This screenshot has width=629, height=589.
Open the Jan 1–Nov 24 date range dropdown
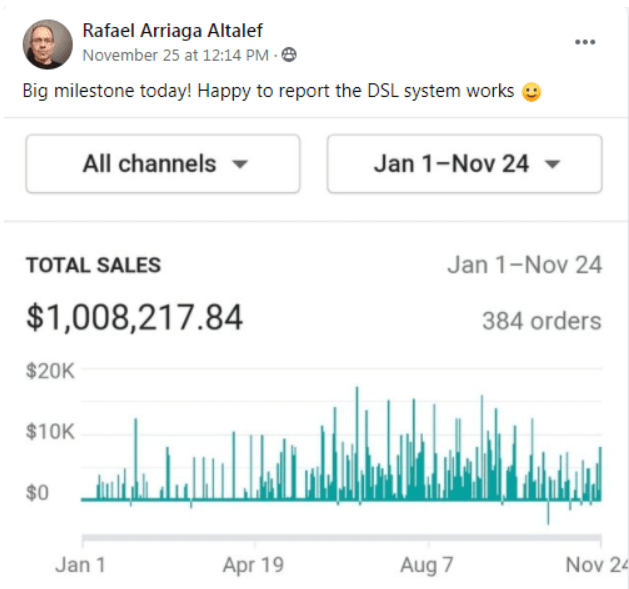pyautogui.click(x=464, y=164)
